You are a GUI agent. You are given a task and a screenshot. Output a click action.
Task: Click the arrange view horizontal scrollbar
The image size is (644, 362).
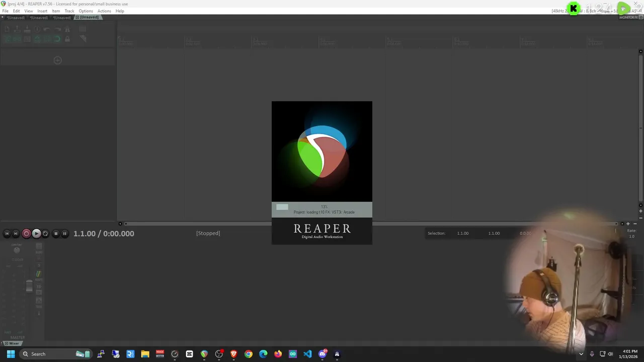(371, 224)
